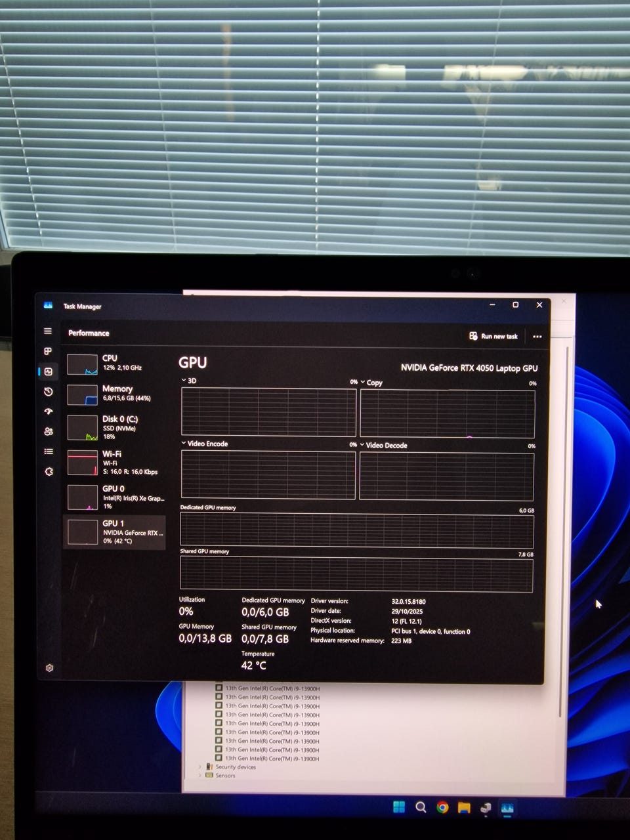Open the Users page icon in sidebar
The image size is (630, 840).
(x=48, y=431)
